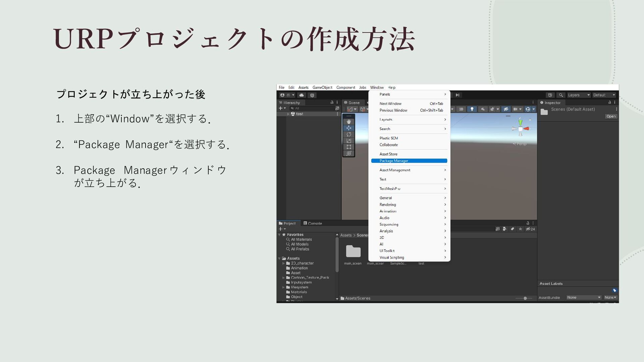Click Search by Type icon in Project
Screen dimensions: 644x362
(x=505, y=229)
